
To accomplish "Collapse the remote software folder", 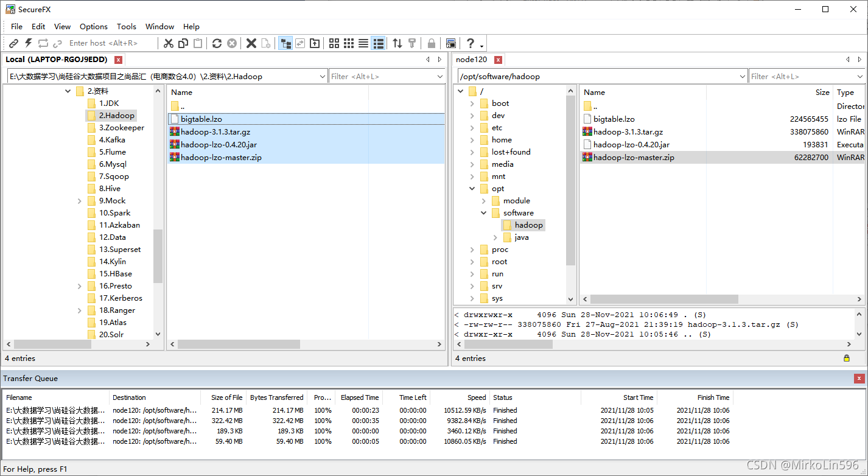I will pos(484,213).
